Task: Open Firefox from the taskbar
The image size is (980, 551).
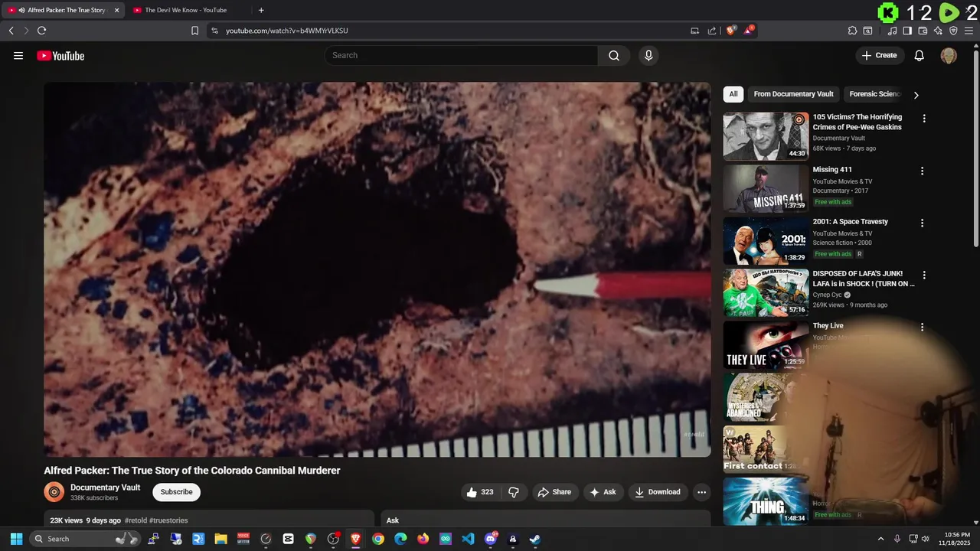Action: tap(423, 539)
